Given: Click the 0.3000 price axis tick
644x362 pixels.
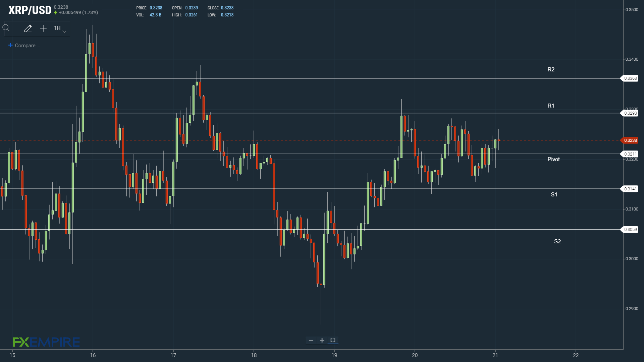Looking at the screenshot, I should click(x=632, y=259).
